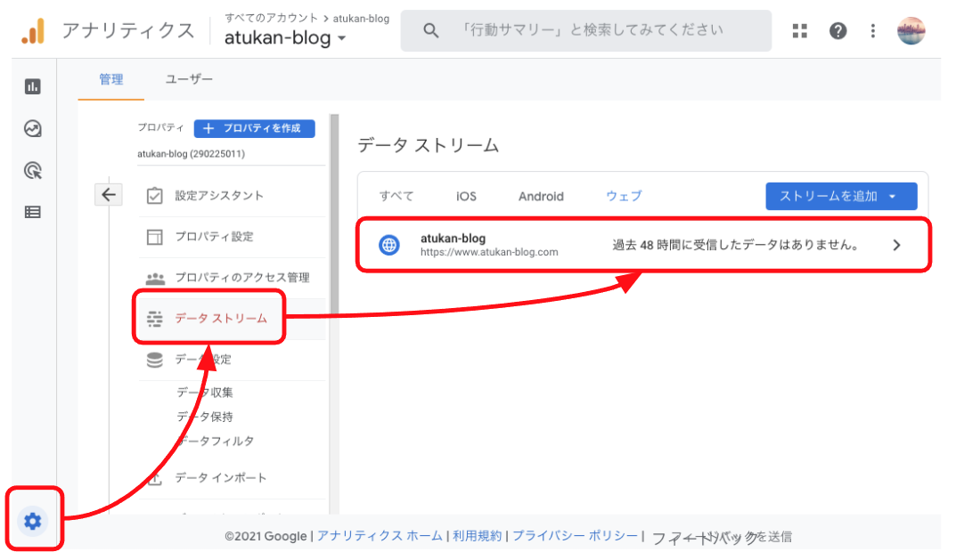This screenshot has height=560, width=964.
Task: Open the Help question mark icon
Action: tap(838, 30)
